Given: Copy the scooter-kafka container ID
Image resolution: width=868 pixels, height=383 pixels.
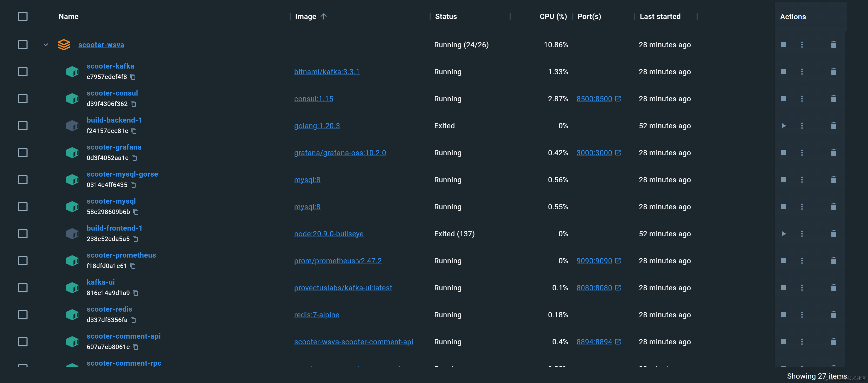Looking at the screenshot, I should pos(133,77).
